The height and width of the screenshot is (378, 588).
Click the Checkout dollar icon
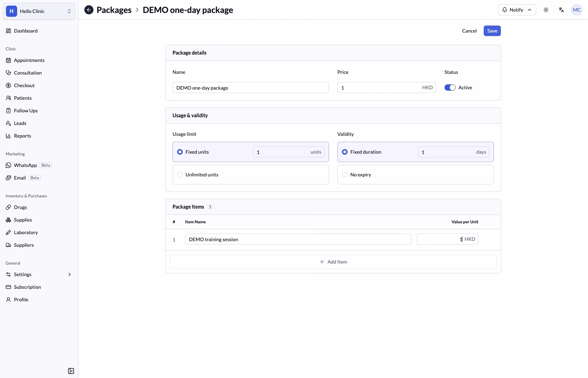click(x=8, y=85)
